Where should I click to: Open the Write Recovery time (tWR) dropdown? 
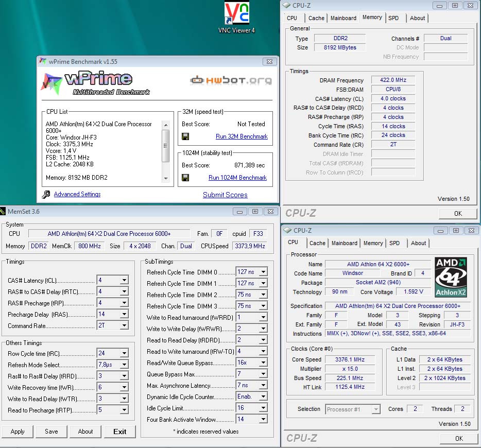click(x=124, y=387)
